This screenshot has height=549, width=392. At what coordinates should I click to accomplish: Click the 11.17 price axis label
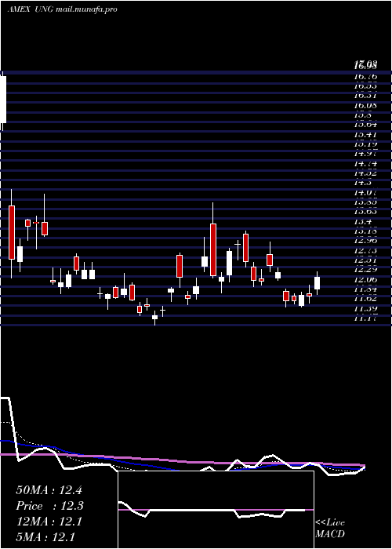(365, 318)
